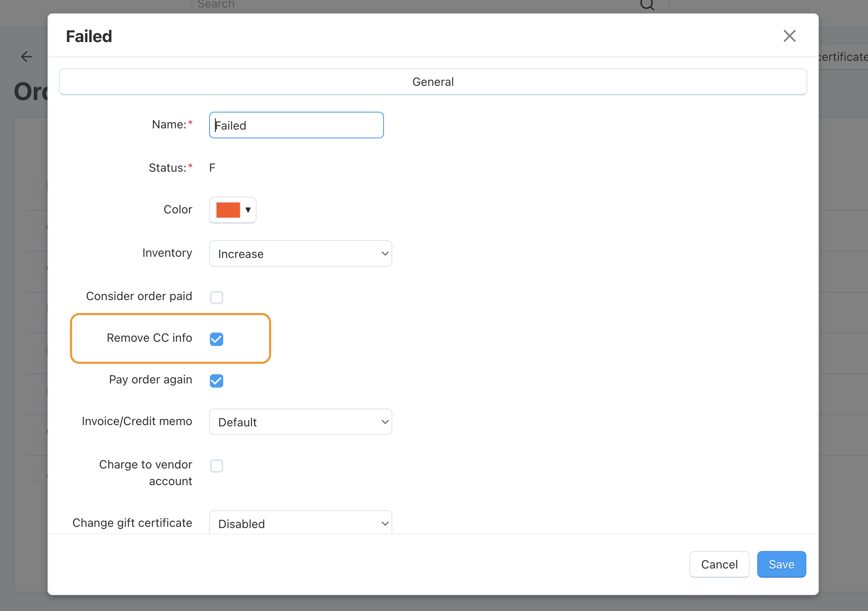The image size is (868, 611).
Task: Open the Change gift certificate dropdown
Action: (300, 523)
